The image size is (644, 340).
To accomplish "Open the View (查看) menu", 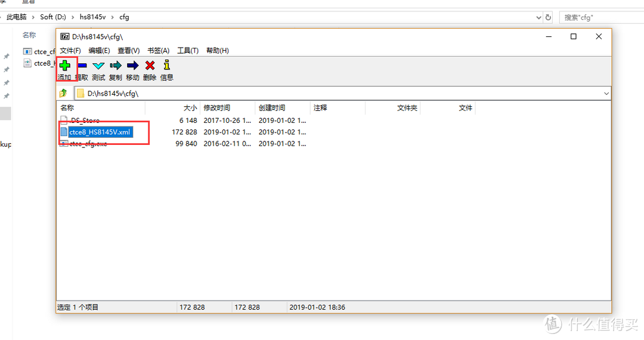I will coord(129,51).
